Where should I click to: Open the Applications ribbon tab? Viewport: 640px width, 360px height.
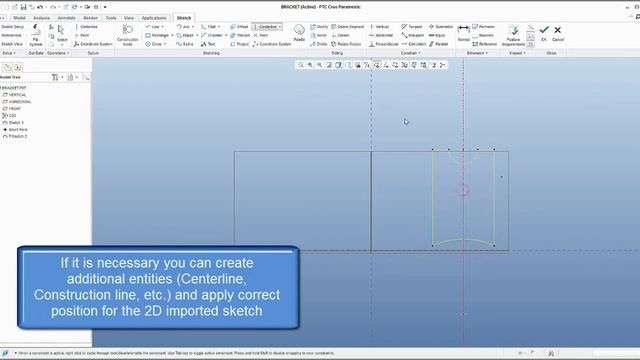point(154,18)
